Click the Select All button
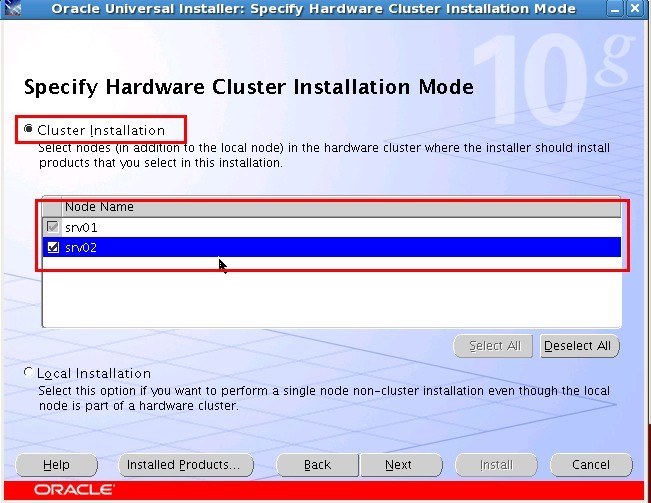 pyautogui.click(x=493, y=346)
